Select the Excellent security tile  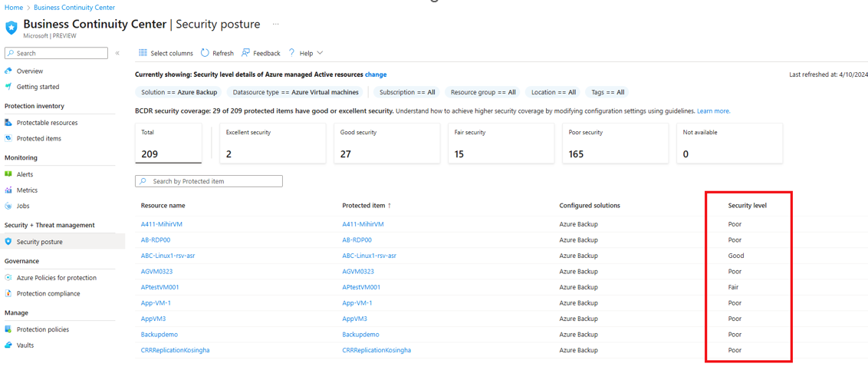(272, 144)
